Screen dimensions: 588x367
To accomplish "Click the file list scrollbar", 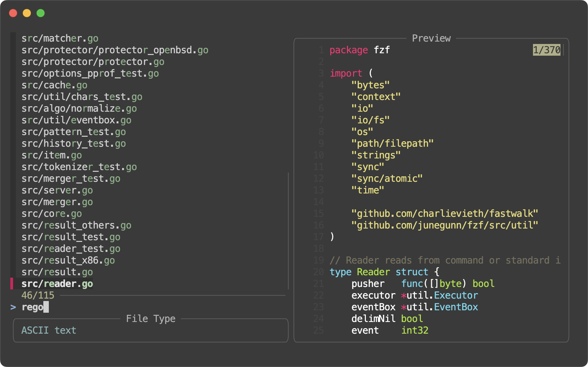I will tap(288, 230).
